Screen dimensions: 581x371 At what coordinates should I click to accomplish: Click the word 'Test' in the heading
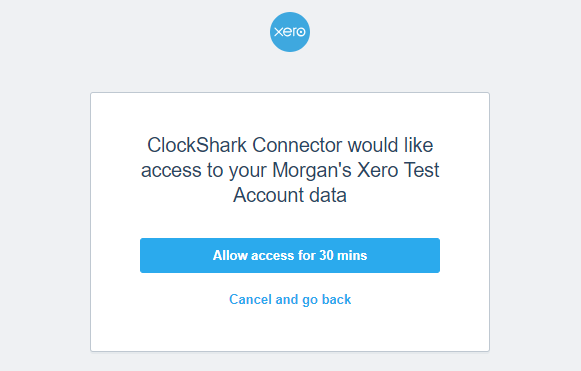pos(422,170)
